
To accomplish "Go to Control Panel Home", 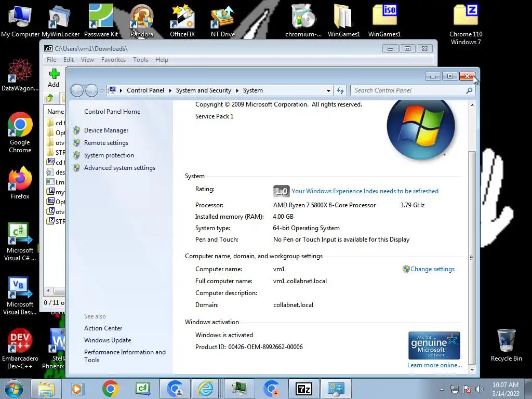I will 112,112.
